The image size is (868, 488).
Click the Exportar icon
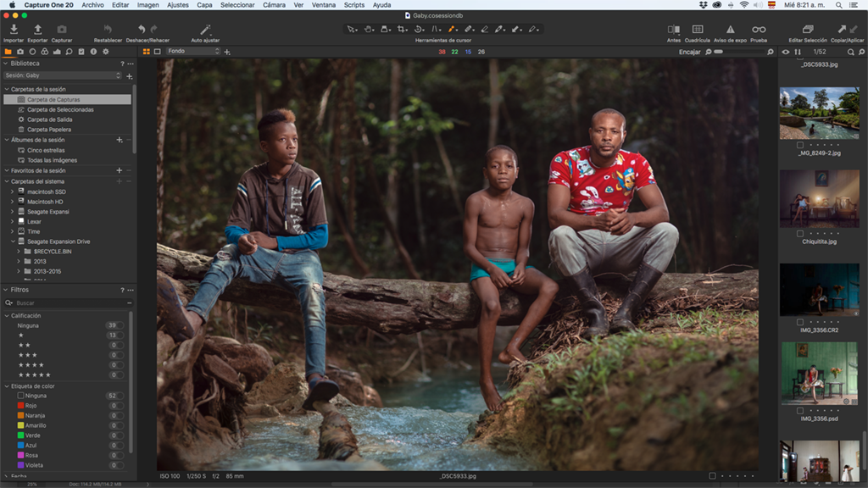pos(37,30)
